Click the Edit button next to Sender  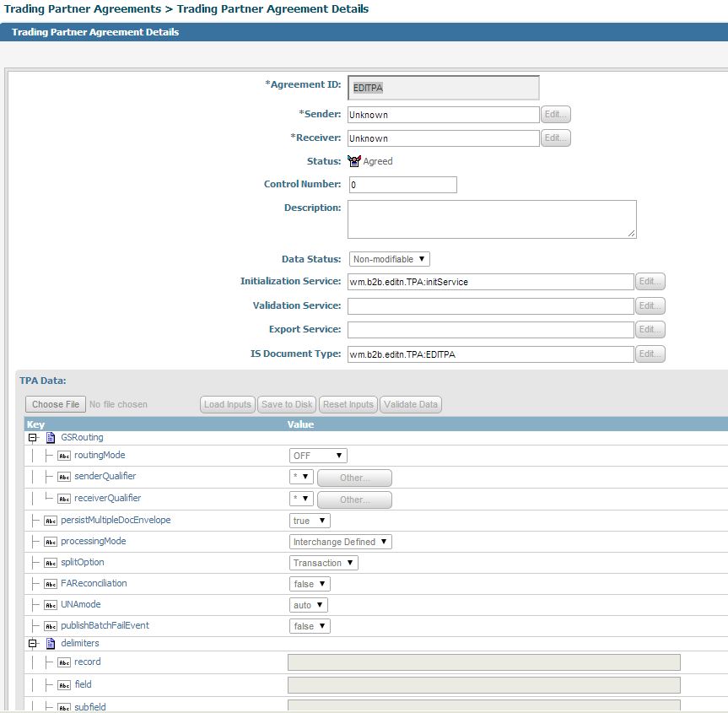coord(556,114)
